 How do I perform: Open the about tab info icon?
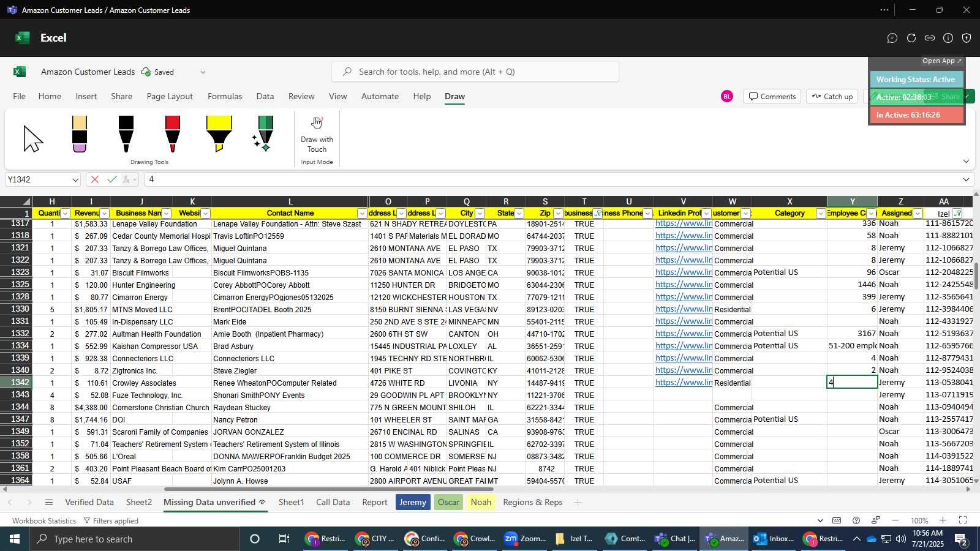(948, 38)
